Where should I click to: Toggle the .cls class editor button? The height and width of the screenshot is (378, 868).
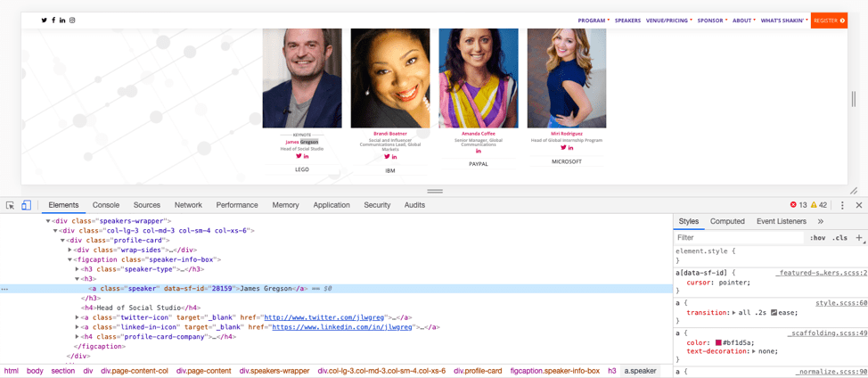click(x=839, y=238)
